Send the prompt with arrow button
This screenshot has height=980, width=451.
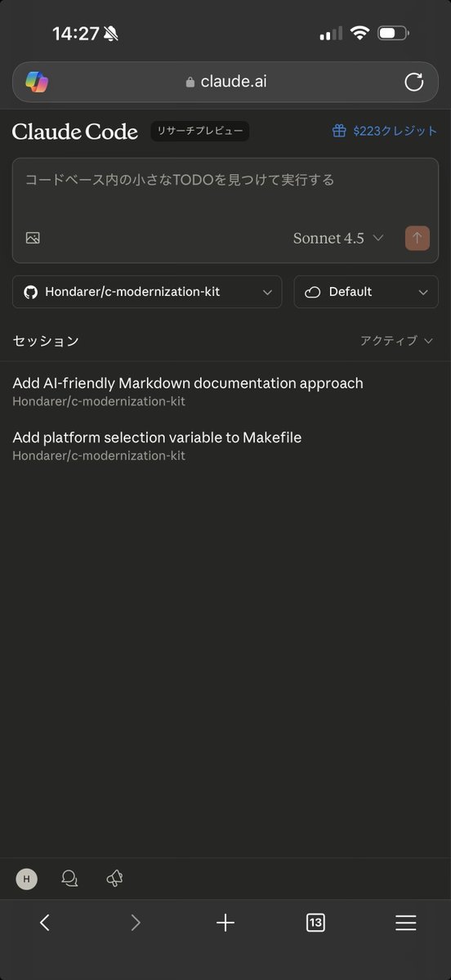click(418, 238)
